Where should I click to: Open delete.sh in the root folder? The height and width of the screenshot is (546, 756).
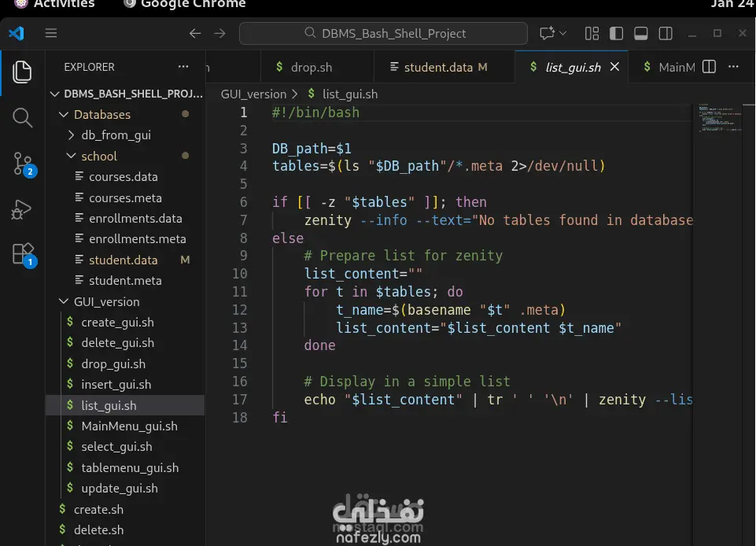coord(127,529)
